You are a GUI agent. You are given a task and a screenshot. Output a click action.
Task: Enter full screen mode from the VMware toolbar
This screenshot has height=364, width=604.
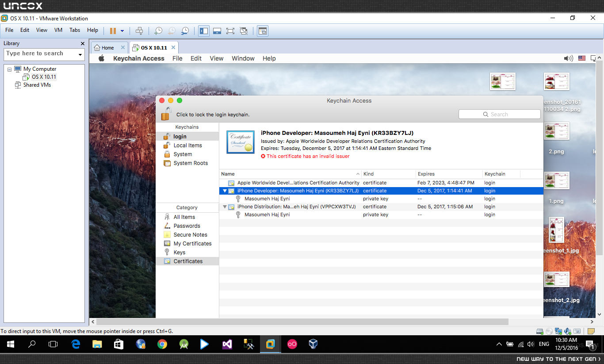pos(230,31)
